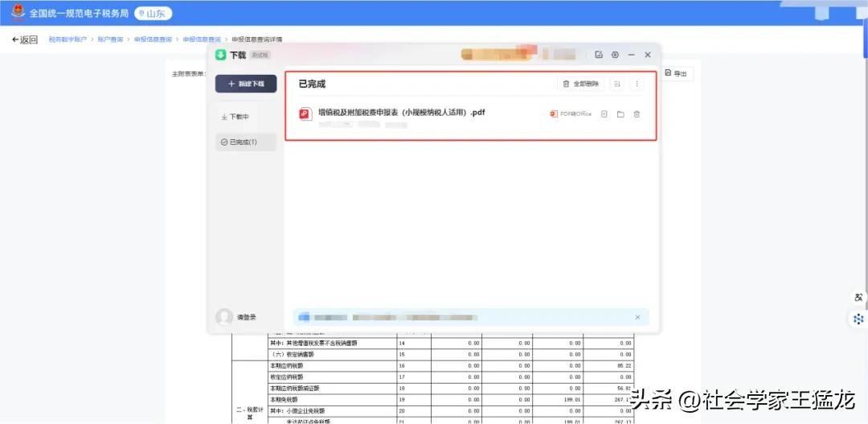Screen dimensions: 868x424
Task: Click 全部删除 to clear completed downloads
Action: 581,84
